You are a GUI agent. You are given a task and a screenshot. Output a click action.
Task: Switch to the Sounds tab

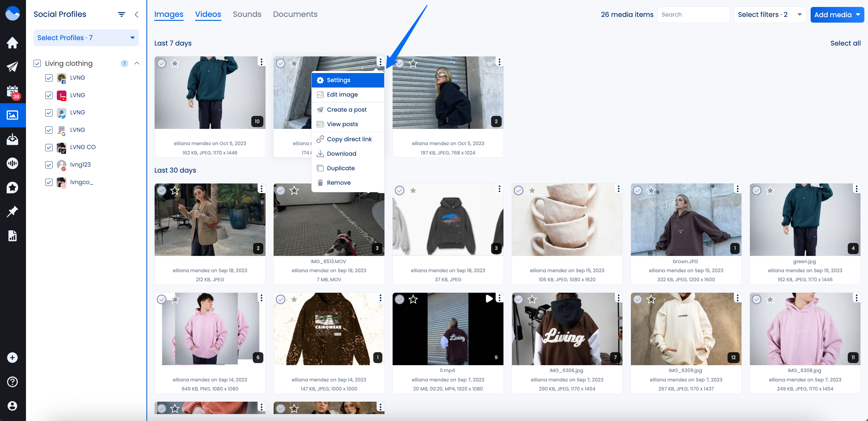pos(247,14)
